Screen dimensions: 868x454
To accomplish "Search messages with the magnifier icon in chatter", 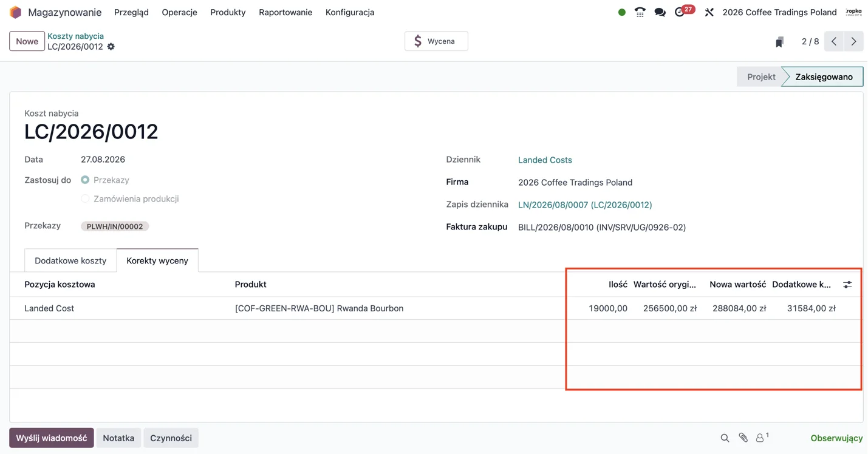I will 725,438.
